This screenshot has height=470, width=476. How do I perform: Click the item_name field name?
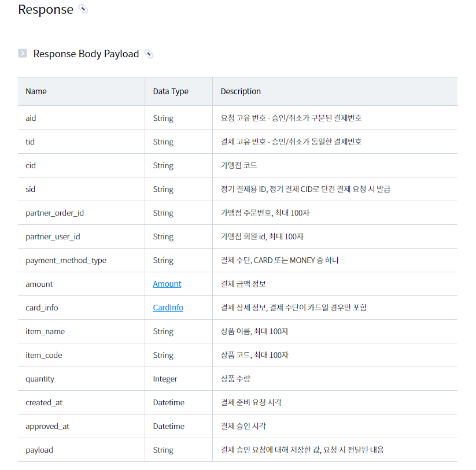[x=45, y=331]
